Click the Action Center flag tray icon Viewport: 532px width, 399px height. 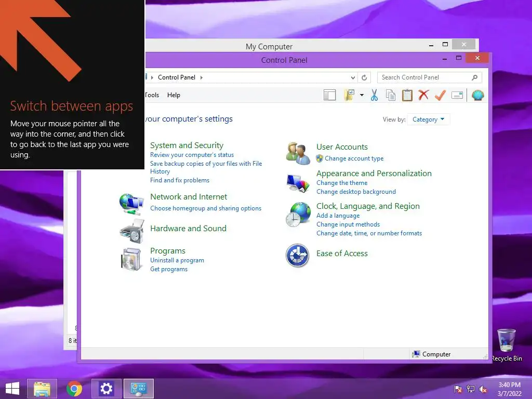click(x=458, y=389)
